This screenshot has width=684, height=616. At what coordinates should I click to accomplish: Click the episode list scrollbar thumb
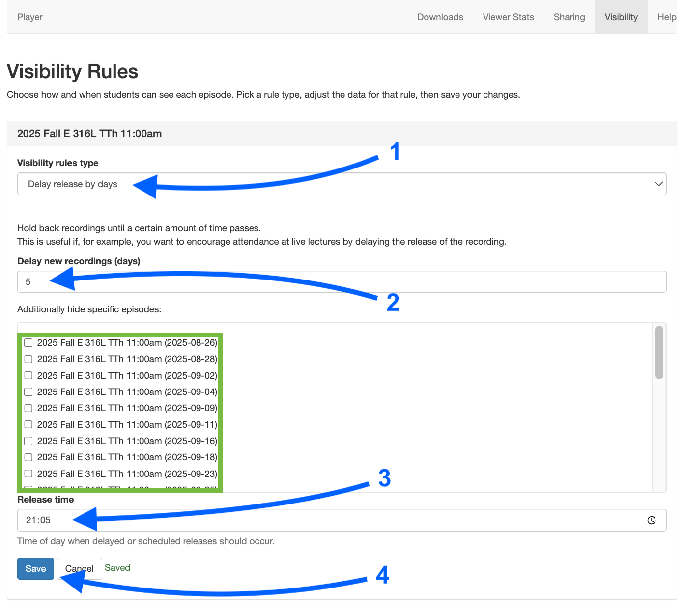coord(659,352)
